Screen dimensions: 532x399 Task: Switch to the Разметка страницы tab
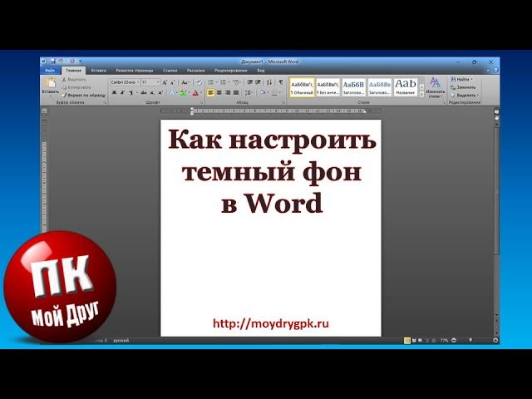pos(135,71)
